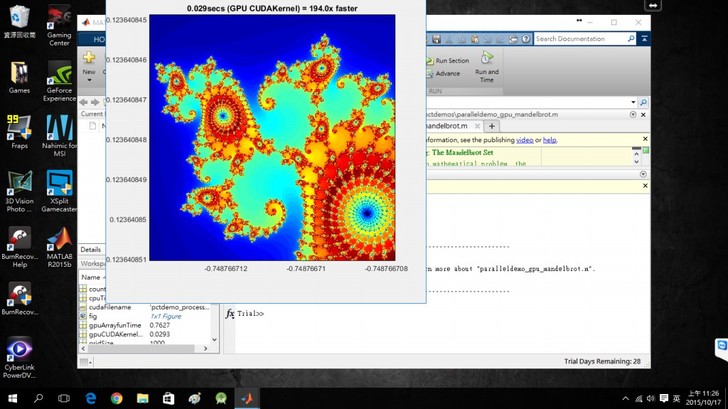Open the editor panel actions dropdown
Image resolution: width=728 pixels, height=409 pixels.
(633, 114)
